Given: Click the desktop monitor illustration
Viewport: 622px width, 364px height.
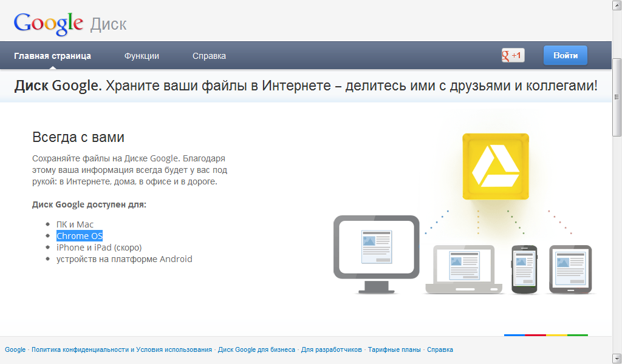Looking at the screenshot, I should (377, 254).
